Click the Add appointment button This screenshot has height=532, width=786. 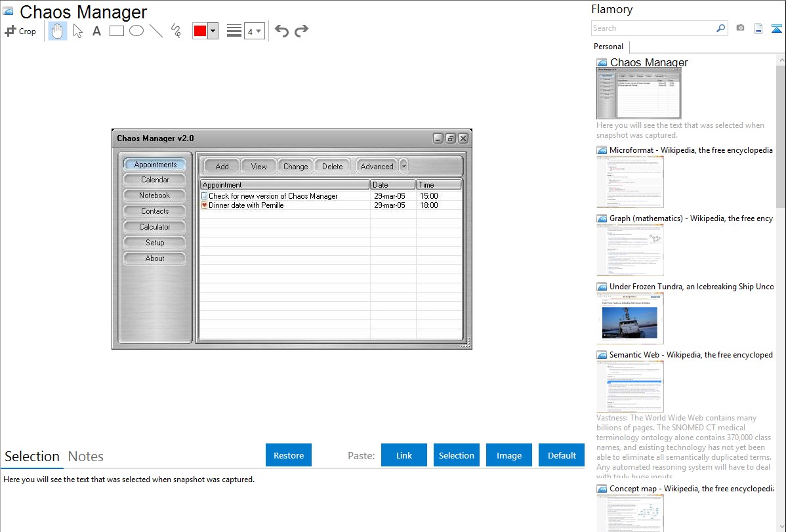222,167
